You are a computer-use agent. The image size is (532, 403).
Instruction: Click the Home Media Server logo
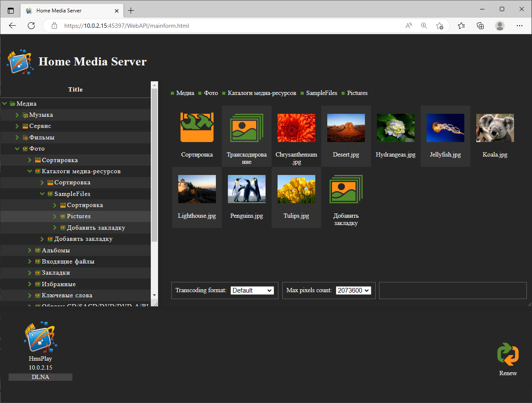[20, 62]
